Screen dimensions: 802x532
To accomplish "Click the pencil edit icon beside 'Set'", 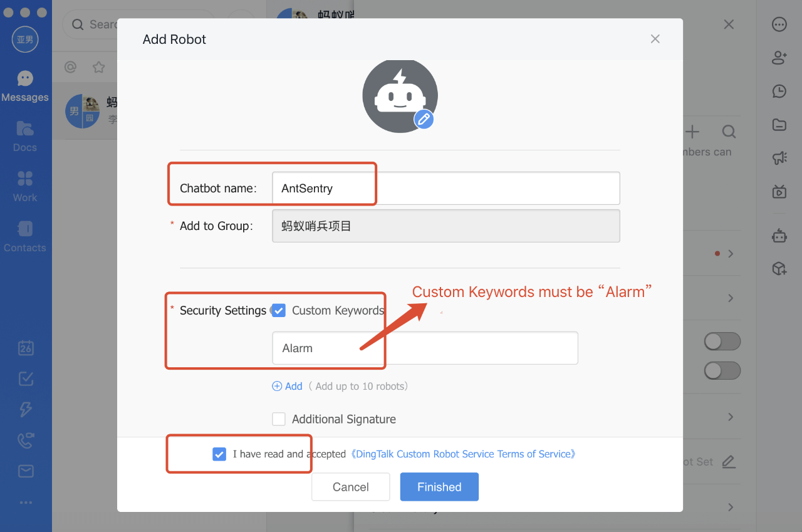I will pyautogui.click(x=728, y=462).
